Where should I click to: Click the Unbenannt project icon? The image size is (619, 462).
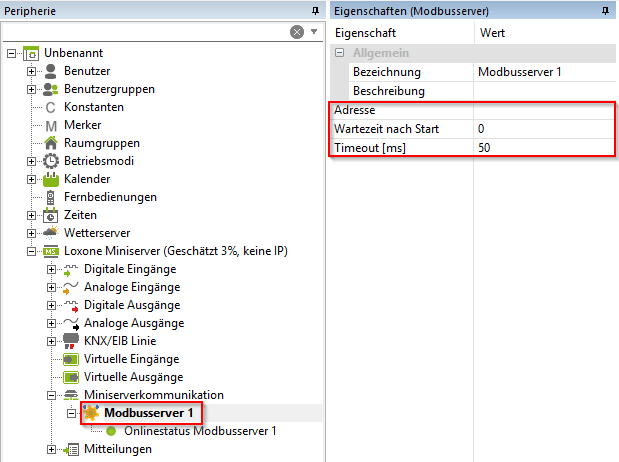point(31,53)
